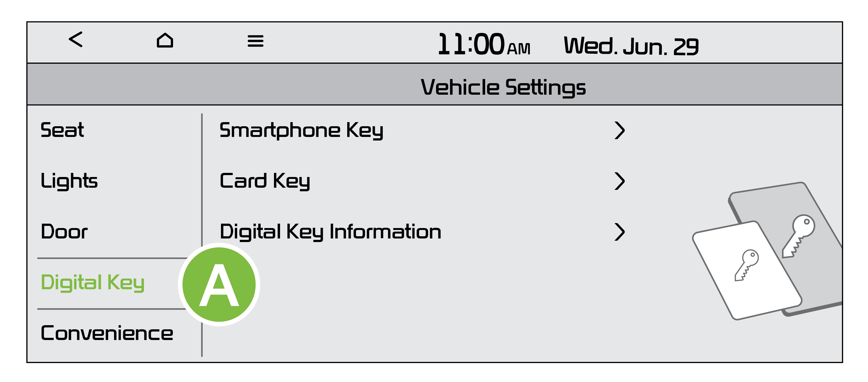
Task: Open Smartphone Key settings
Action: coord(301,130)
